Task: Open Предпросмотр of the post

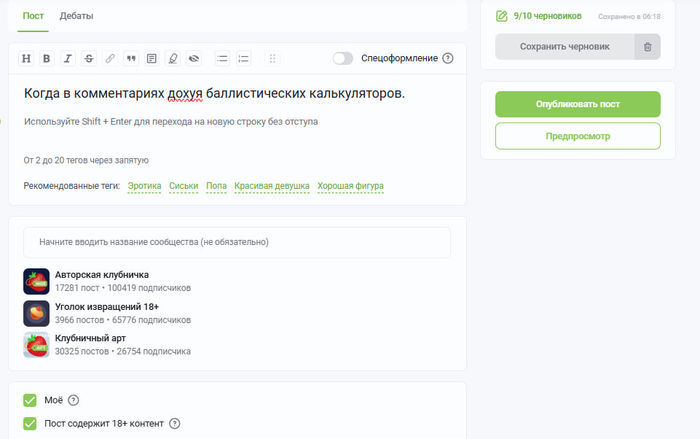Action: [578, 136]
